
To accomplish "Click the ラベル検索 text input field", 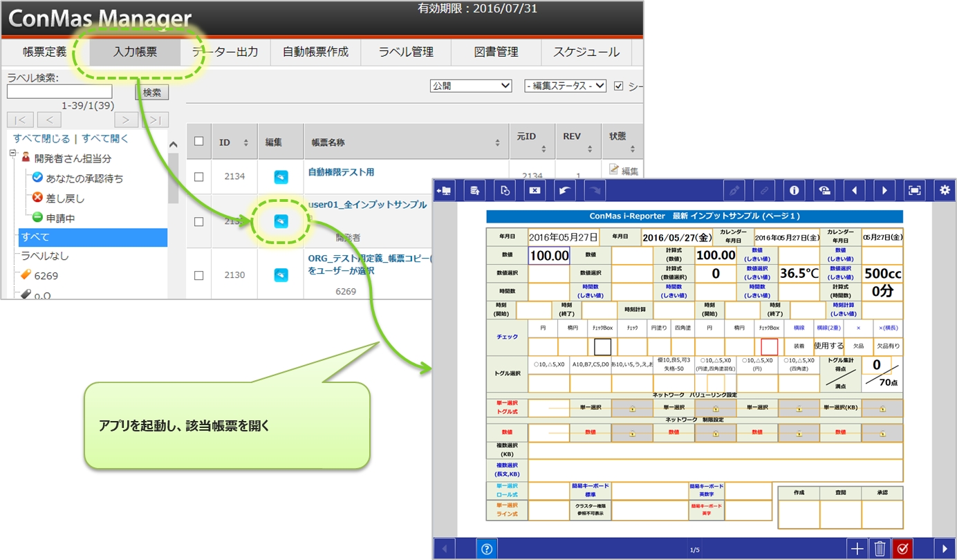I will (59, 92).
